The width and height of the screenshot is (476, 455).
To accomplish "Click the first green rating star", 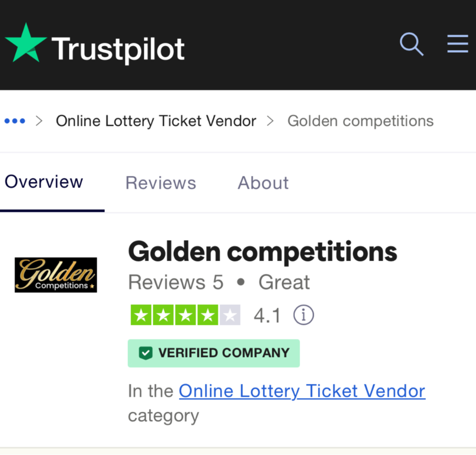I will coord(141,315).
